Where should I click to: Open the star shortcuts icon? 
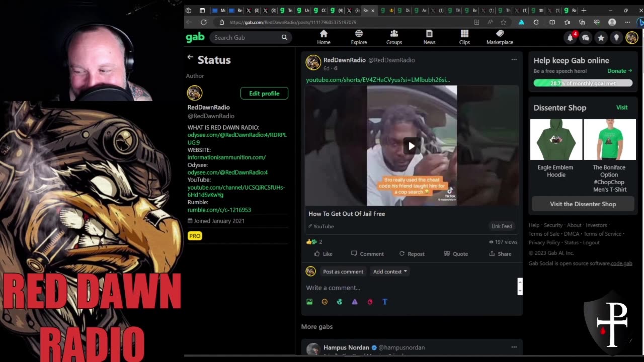coord(601,38)
